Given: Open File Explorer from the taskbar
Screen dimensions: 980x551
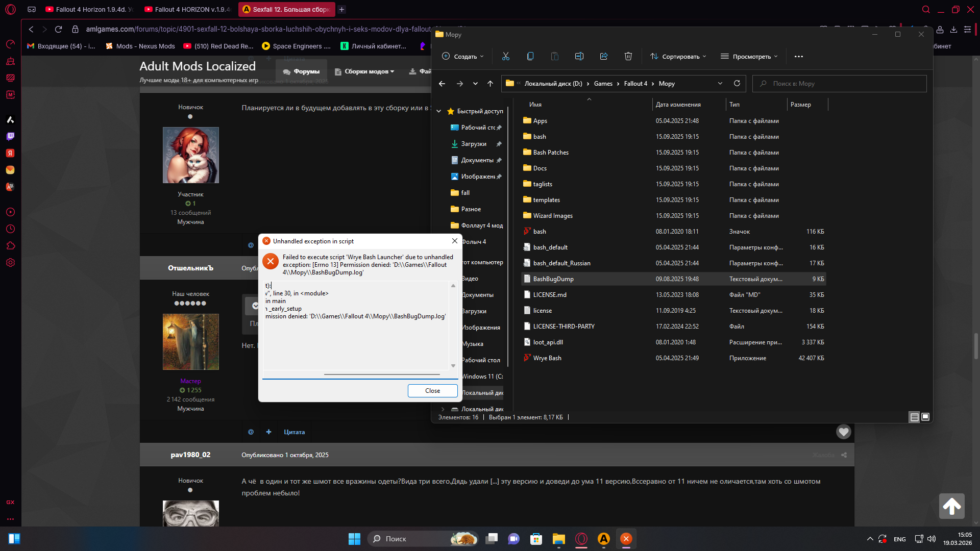Looking at the screenshot, I should (558, 539).
